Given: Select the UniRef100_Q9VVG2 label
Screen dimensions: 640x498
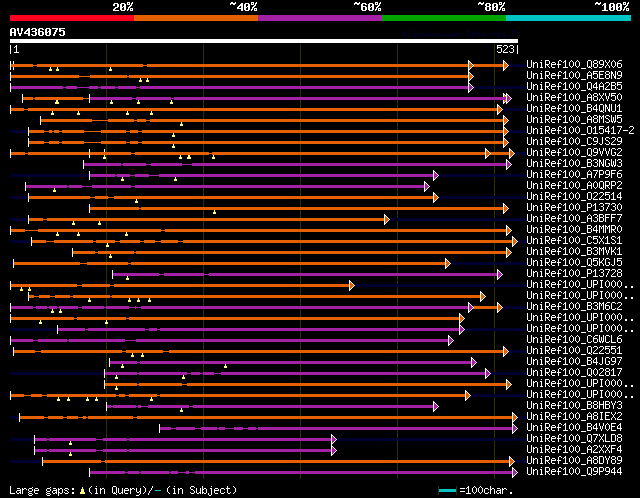Looking at the screenshot, I should (x=574, y=153).
